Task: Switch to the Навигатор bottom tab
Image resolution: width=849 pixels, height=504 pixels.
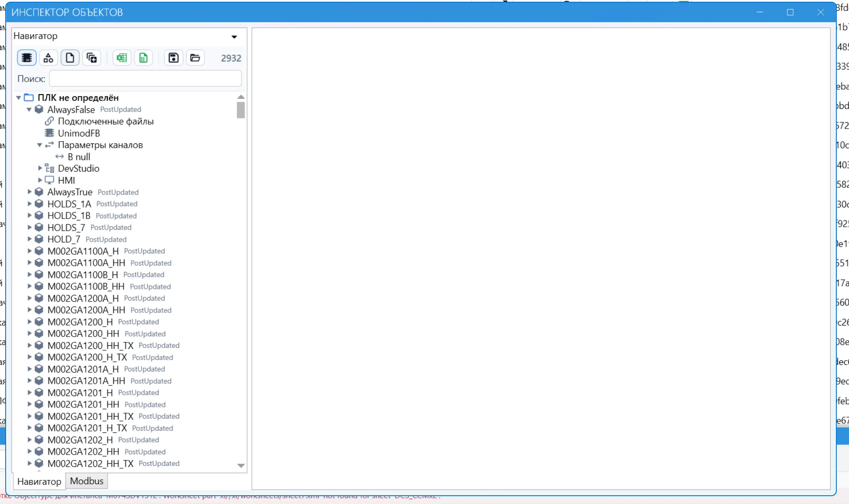Action: click(x=39, y=481)
